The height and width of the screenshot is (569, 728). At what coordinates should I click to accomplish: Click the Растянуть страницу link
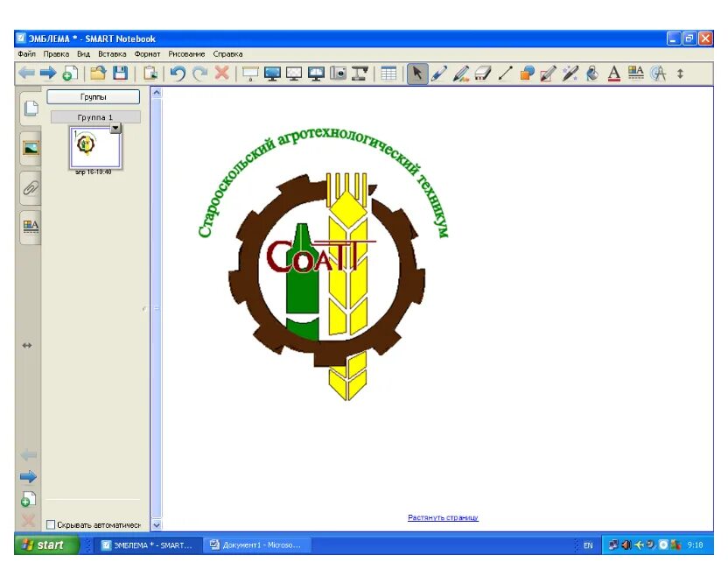click(443, 517)
